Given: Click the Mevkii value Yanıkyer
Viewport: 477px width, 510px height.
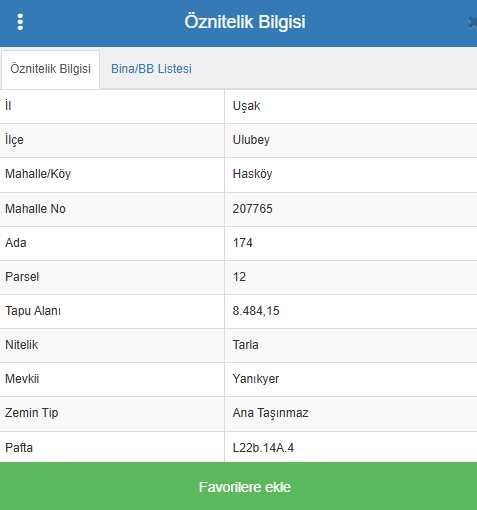Looking at the screenshot, I should click(256, 379).
